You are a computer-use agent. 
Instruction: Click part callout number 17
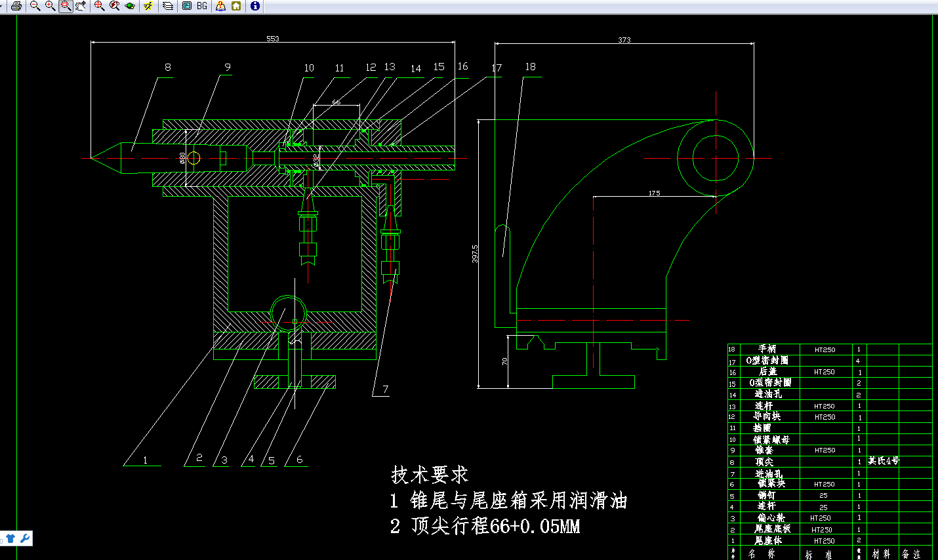pos(497,68)
